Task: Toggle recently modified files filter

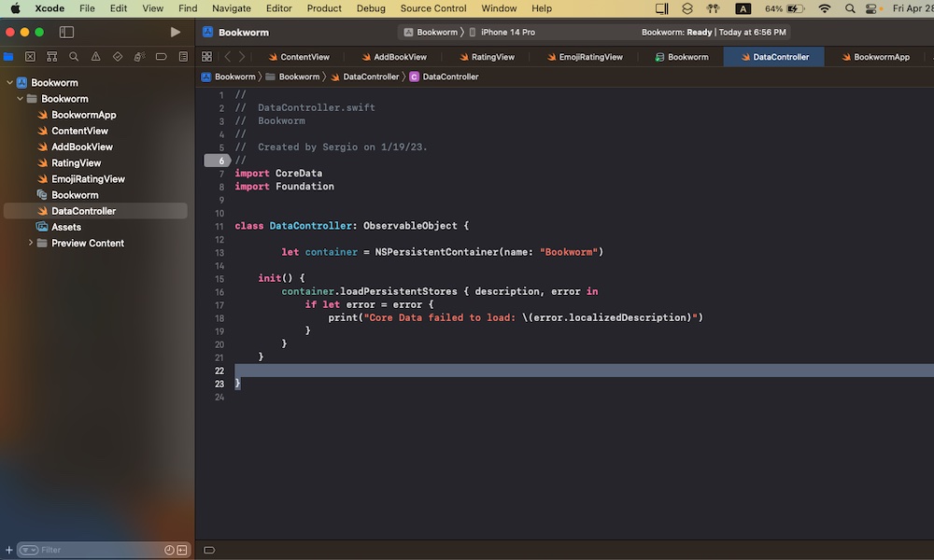Action: point(169,550)
